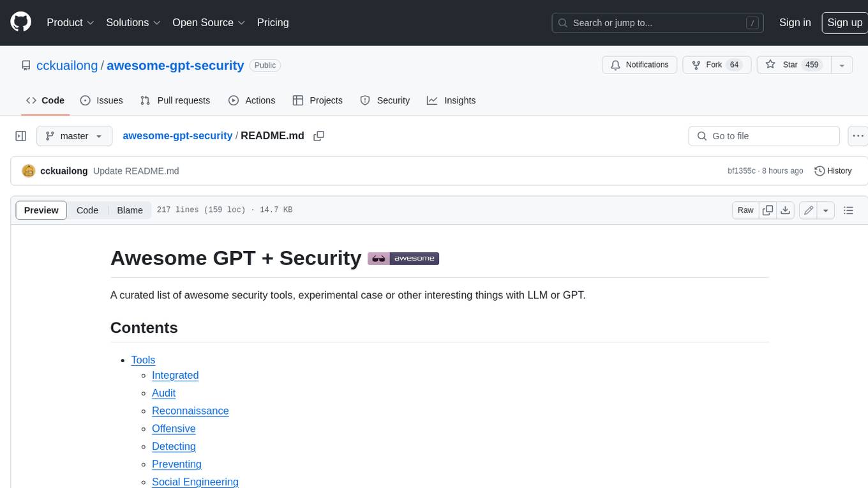Expand the file tree side panel
The image size is (868, 488).
click(20, 136)
